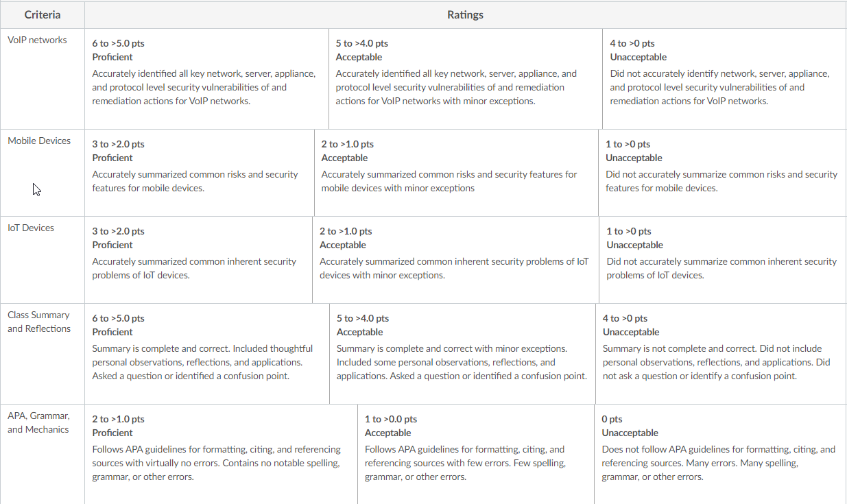
Task: Choose VoIP networks Proficient rating cell
Action: [x=207, y=79]
